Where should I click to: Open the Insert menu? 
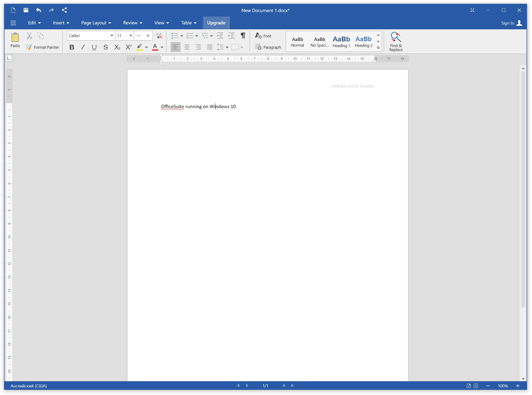(x=61, y=23)
